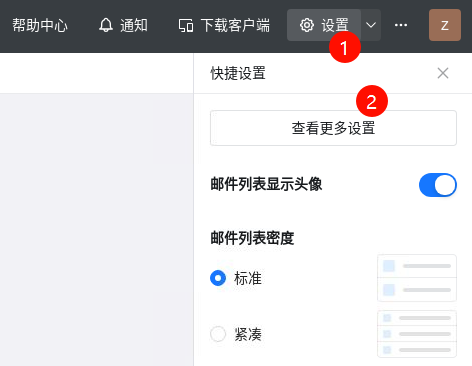Click the 紧凑 density preview thumbnail
This screenshot has width=472, height=366.
[417, 334]
